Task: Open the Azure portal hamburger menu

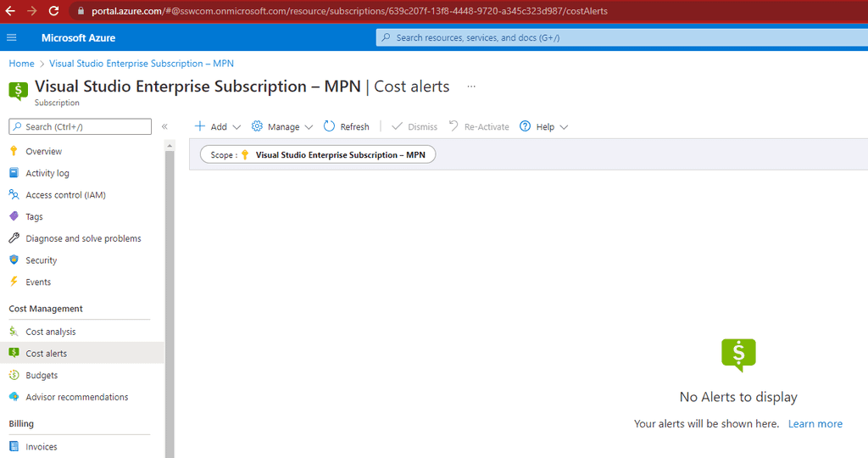Action: [x=12, y=37]
